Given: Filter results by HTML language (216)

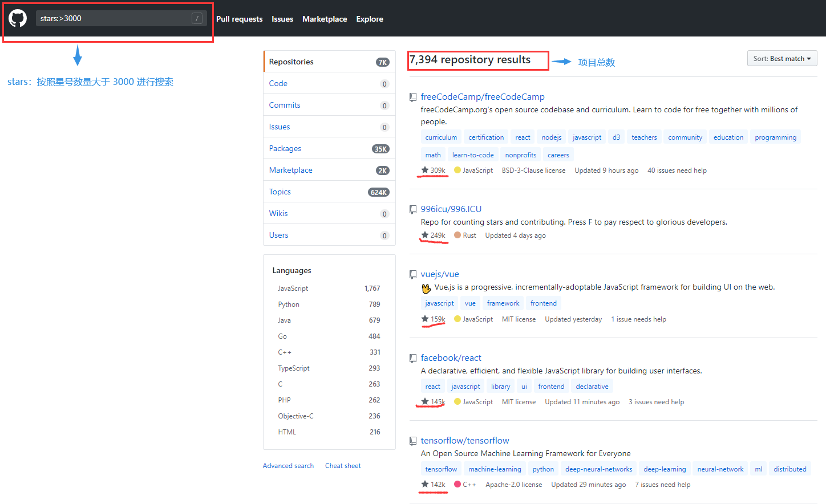Looking at the screenshot, I should (329, 432).
